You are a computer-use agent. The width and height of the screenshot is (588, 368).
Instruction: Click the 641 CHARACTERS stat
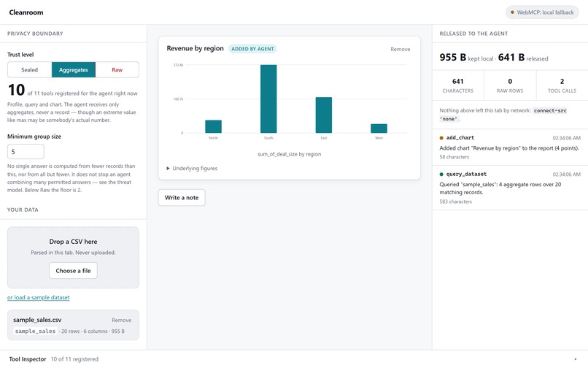[x=458, y=85]
